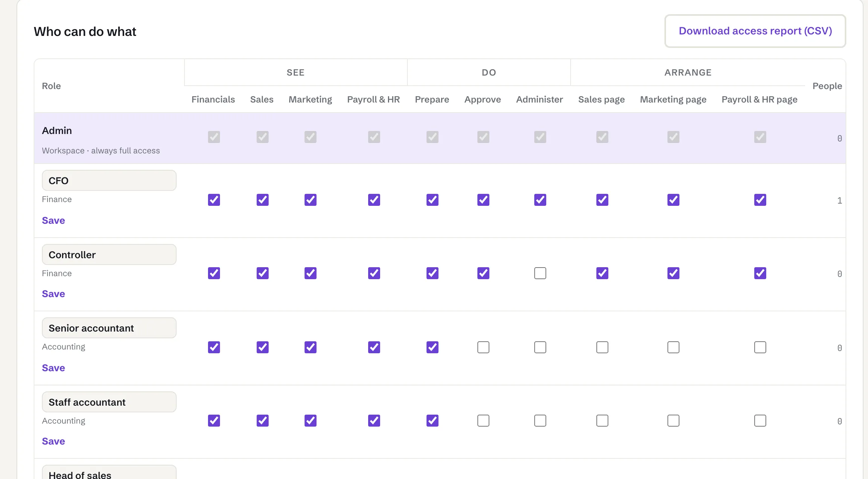Toggle Prepare for Staff accountant
868x479 pixels.
(433, 421)
